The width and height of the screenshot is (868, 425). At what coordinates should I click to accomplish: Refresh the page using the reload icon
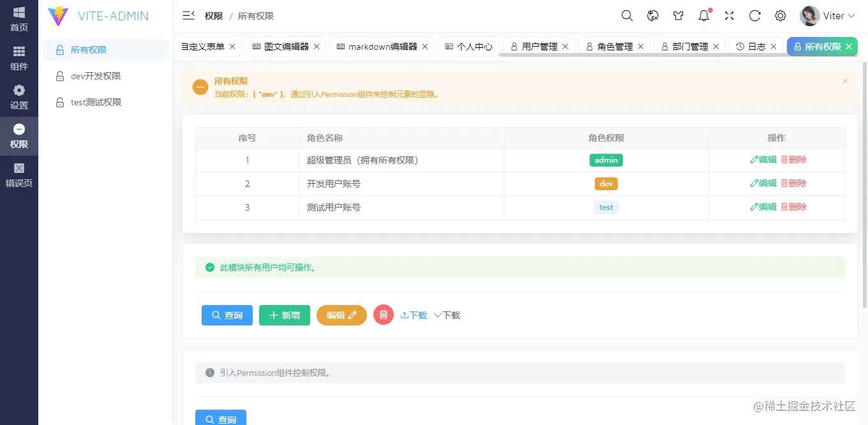[x=754, y=15]
